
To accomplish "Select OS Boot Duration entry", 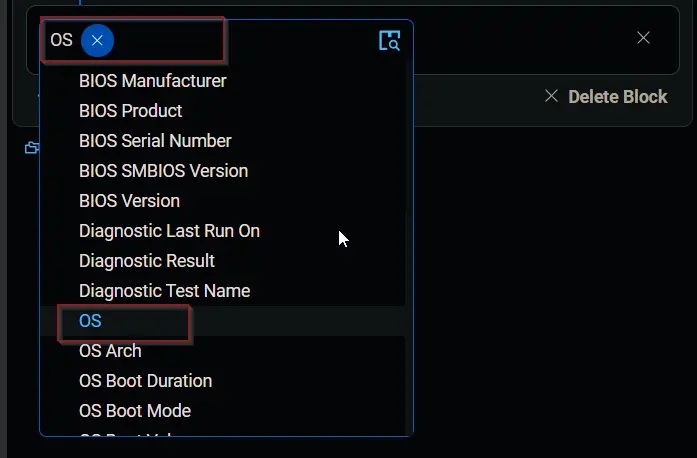I will [x=145, y=381].
